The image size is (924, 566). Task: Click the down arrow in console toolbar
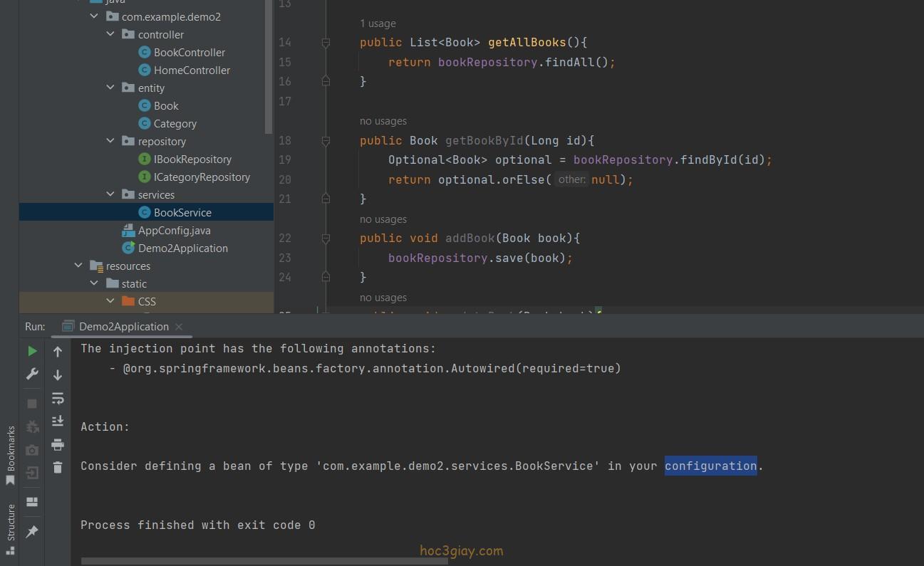58,374
